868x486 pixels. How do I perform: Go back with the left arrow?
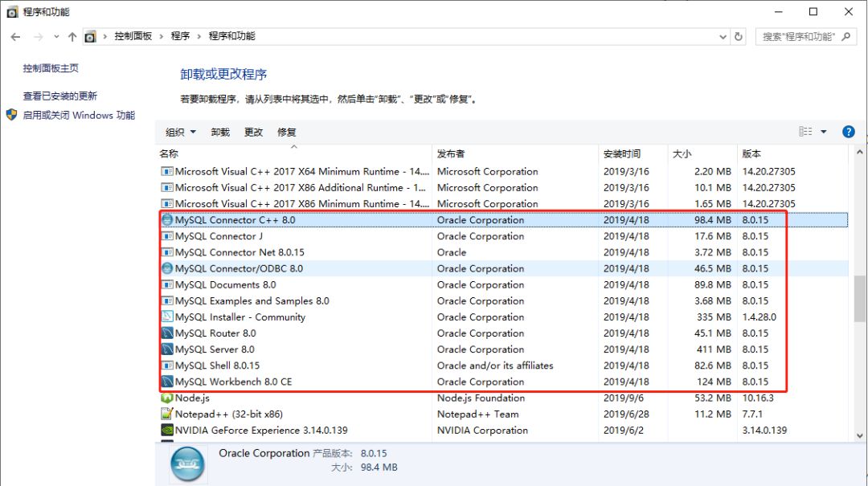15,36
